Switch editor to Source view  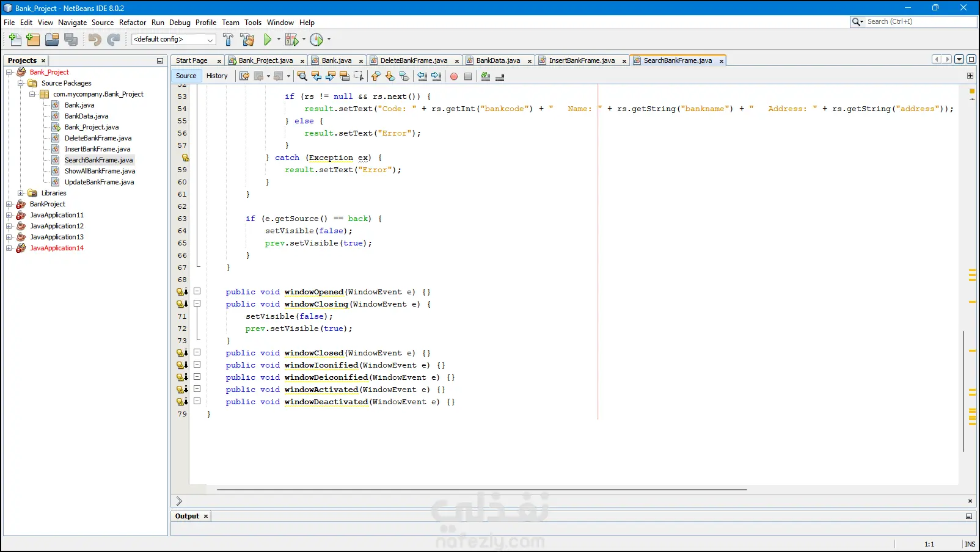[x=186, y=76]
